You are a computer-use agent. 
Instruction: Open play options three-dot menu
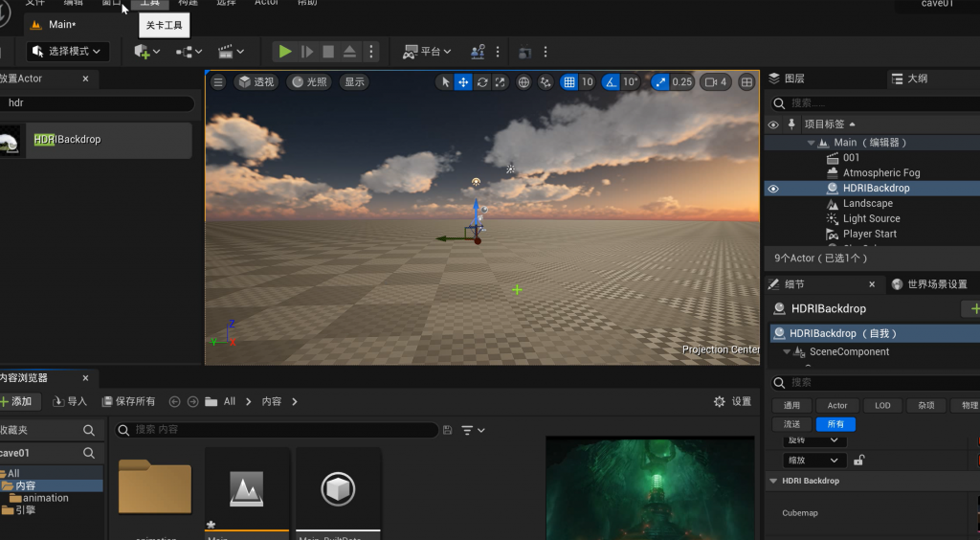371,52
